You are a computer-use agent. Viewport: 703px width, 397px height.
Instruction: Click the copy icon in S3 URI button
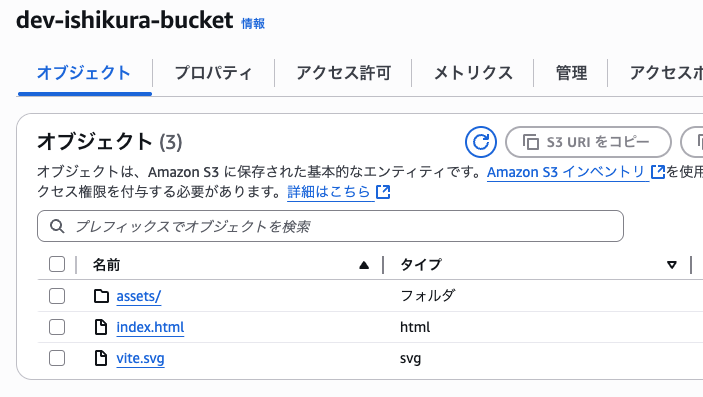pyautogui.click(x=531, y=142)
